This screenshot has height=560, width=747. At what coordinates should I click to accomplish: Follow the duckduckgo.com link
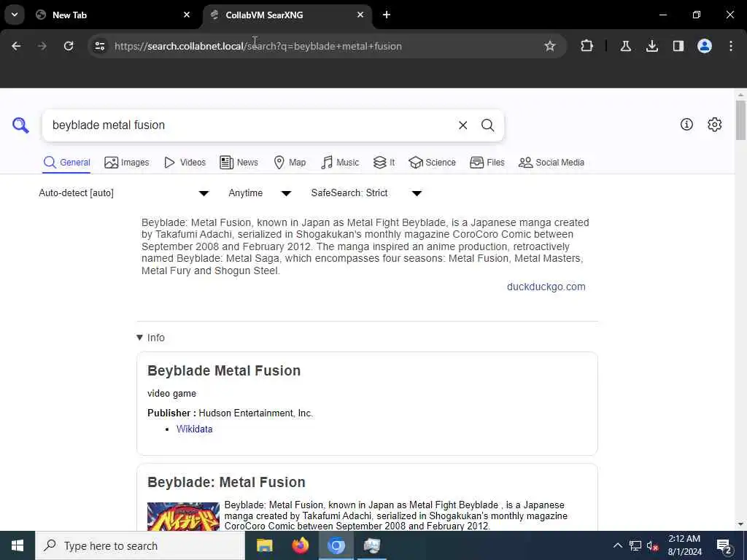(546, 287)
